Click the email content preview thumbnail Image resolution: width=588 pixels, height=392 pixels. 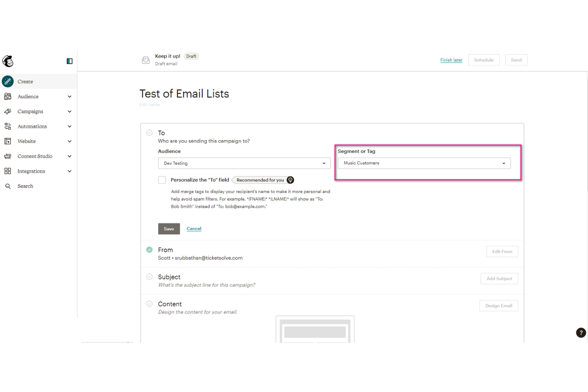(x=315, y=329)
